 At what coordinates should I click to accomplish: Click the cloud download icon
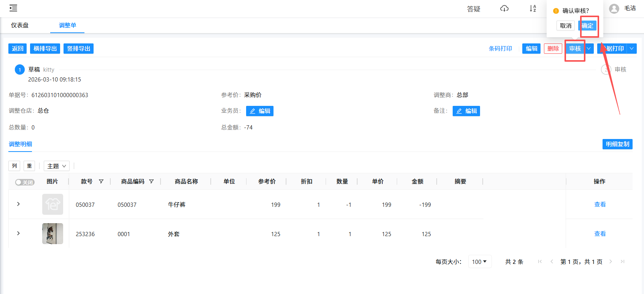click(x=504, y=8)
